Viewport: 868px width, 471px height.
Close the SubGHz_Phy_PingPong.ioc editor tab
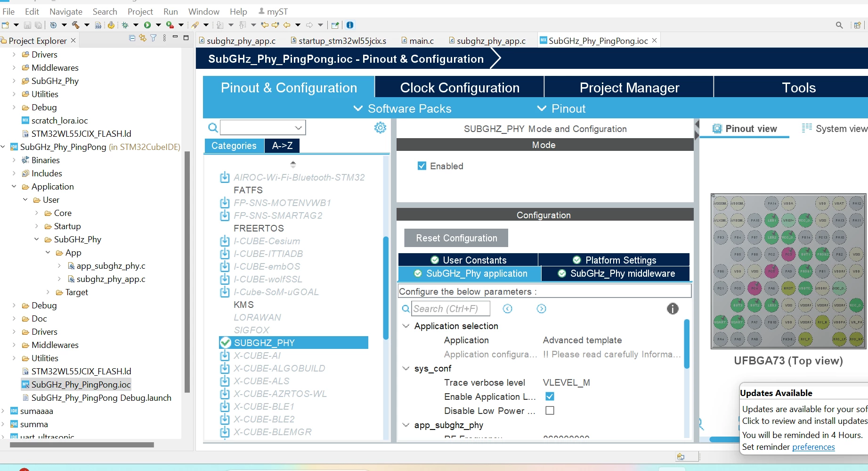654,41
